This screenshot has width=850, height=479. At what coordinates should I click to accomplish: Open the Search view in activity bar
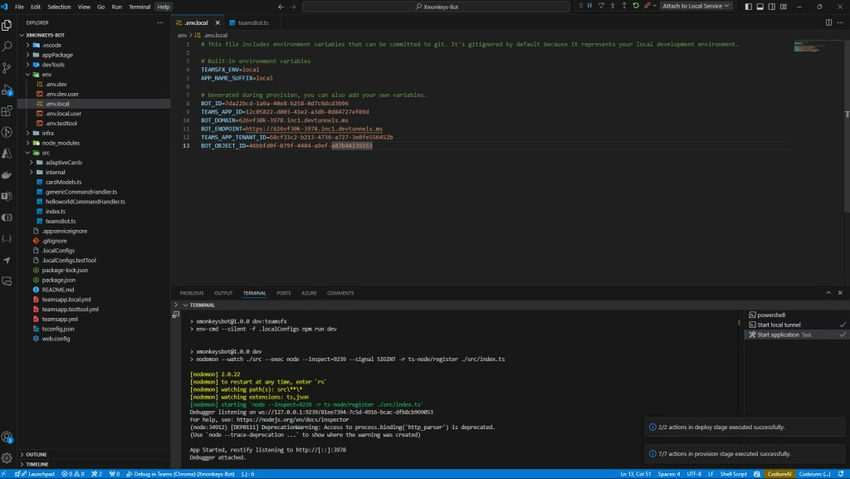pos(7,46)
